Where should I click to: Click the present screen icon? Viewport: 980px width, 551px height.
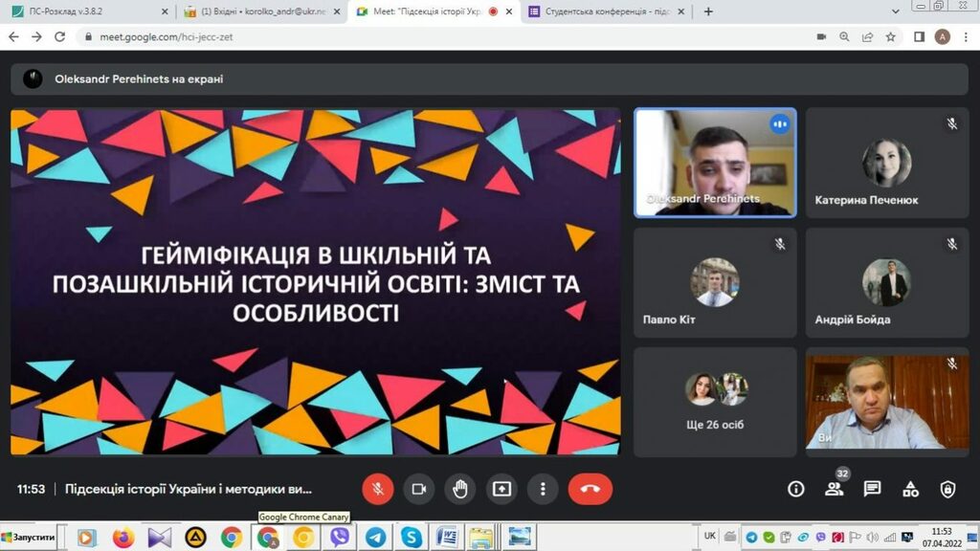click(501, 489)
